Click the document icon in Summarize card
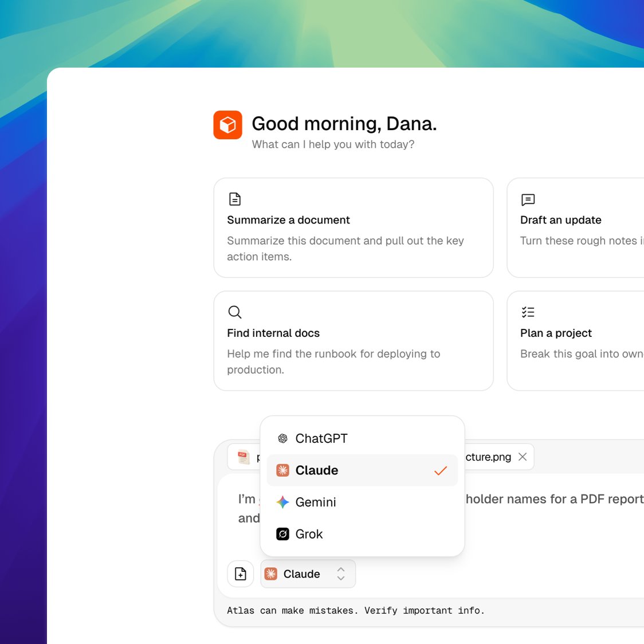 coord(234,199)
